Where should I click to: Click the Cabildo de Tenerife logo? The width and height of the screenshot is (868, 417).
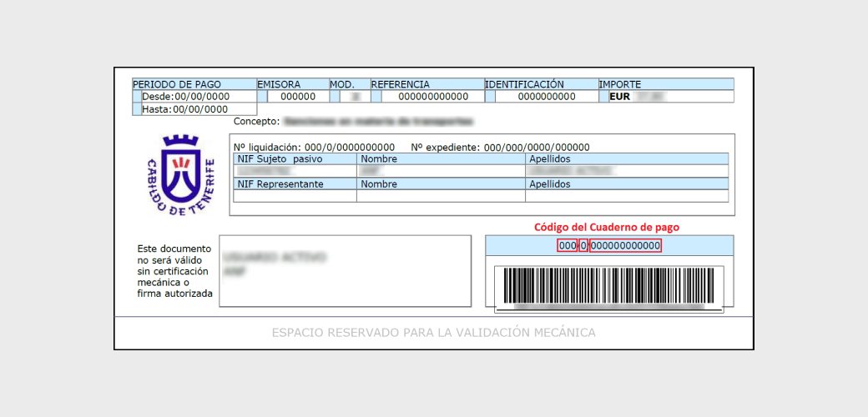tap(181, 174)
